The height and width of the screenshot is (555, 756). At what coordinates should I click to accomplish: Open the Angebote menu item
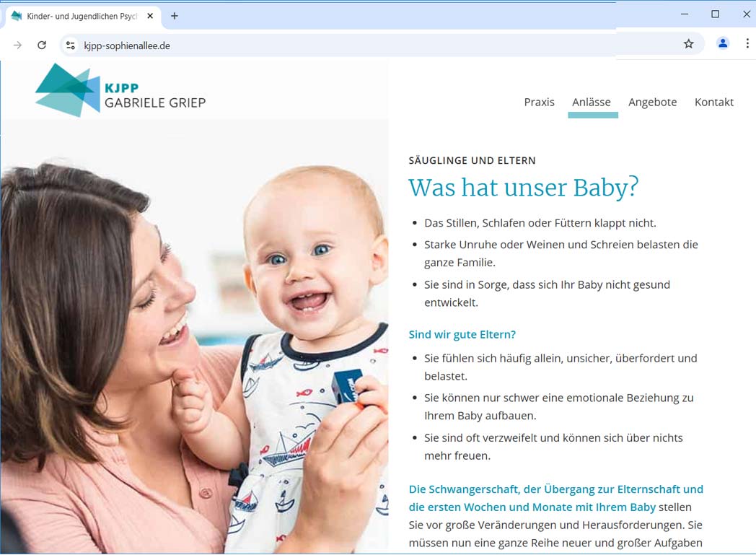[x=652, y=102]
